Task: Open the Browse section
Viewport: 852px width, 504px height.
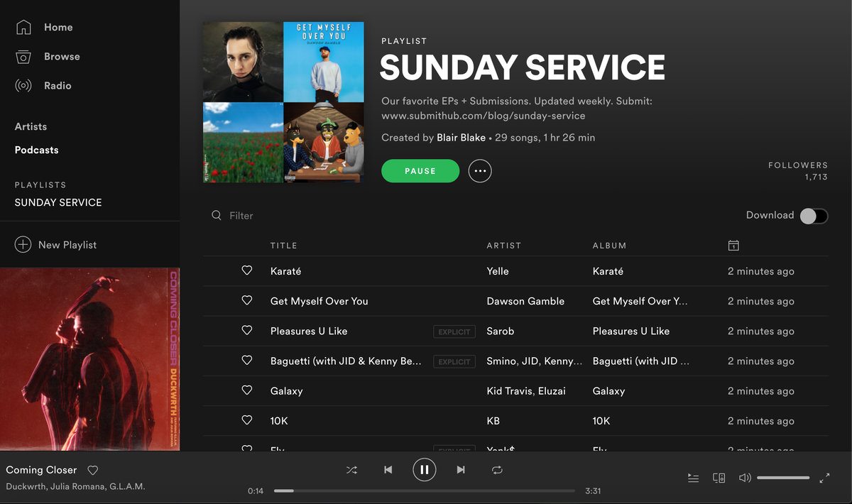Action: click(x=62, y=56)
